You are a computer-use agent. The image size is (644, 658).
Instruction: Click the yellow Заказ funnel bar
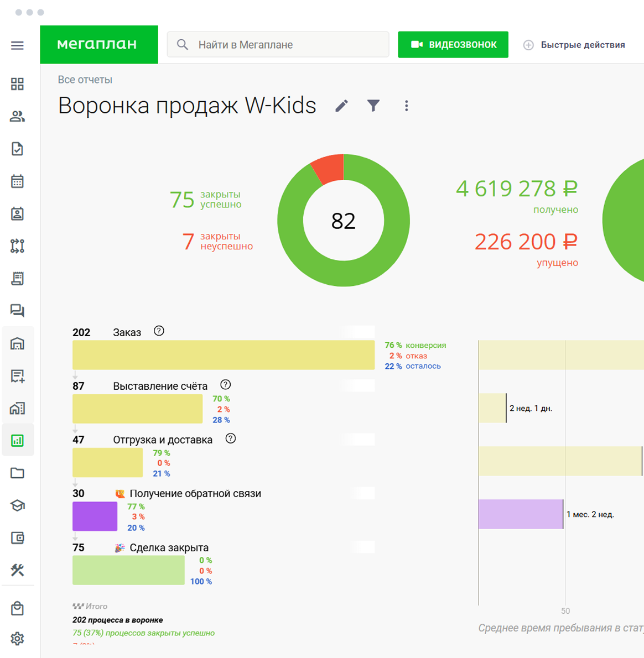pos(224,355)
